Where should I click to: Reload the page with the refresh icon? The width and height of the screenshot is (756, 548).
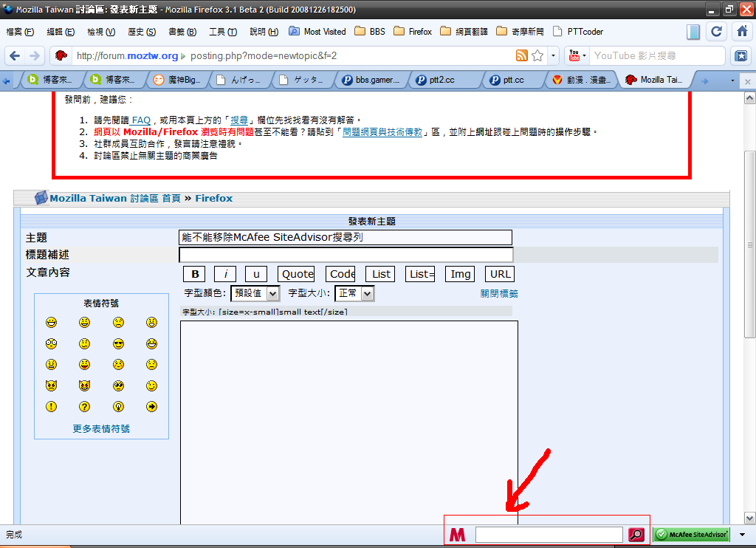coord(716,32)
